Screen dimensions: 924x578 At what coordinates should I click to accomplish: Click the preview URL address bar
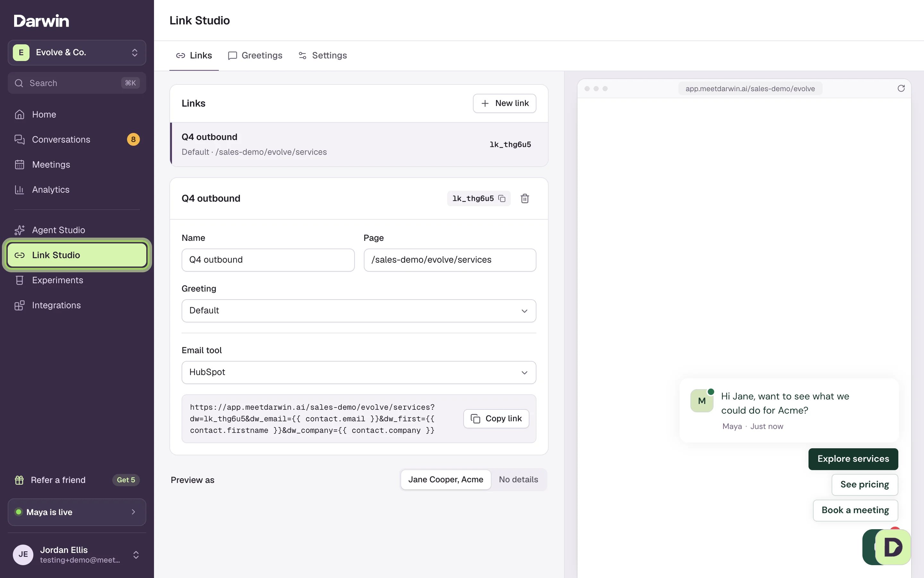750,89
